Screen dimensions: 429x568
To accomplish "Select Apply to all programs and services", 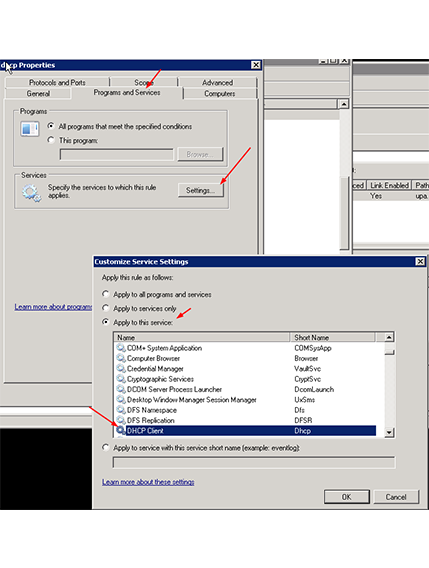I will click(x=105, y=294).
